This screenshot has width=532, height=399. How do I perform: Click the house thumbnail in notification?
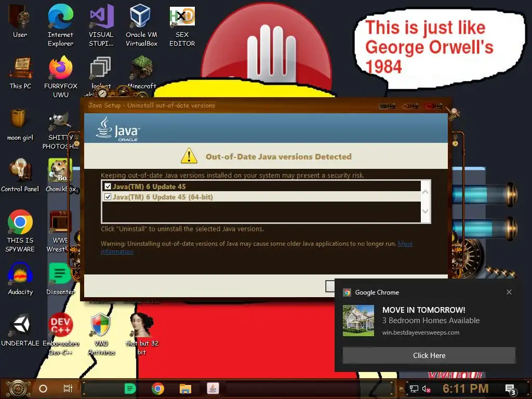pos(358,320)
